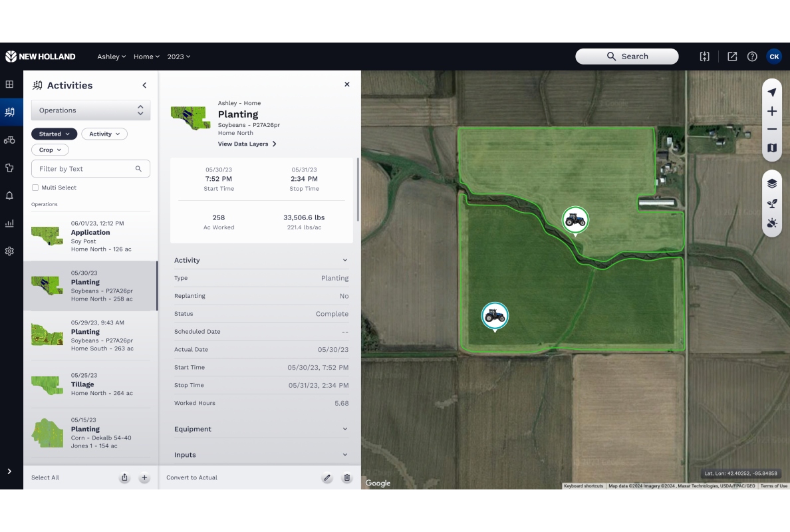Click the magnifier in Filter by Text
The height and width of the screenshot is (532, 790).
(x=138, y=169)
